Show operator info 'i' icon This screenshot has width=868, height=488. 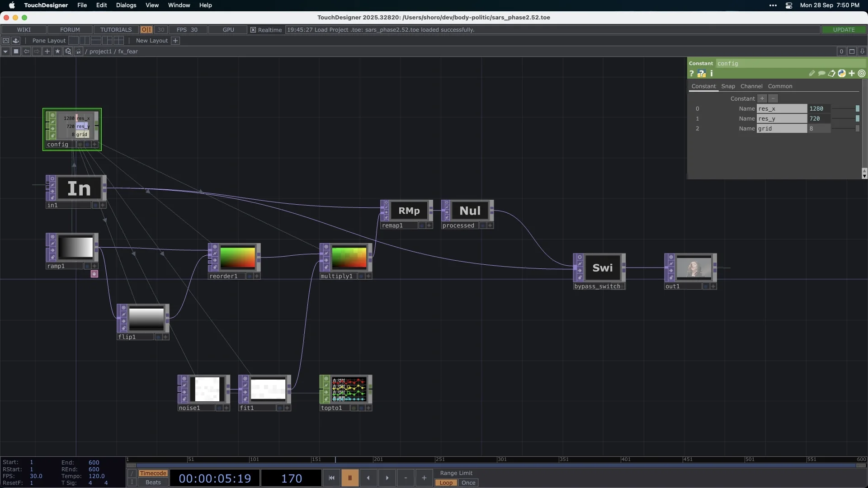[712, 73]
